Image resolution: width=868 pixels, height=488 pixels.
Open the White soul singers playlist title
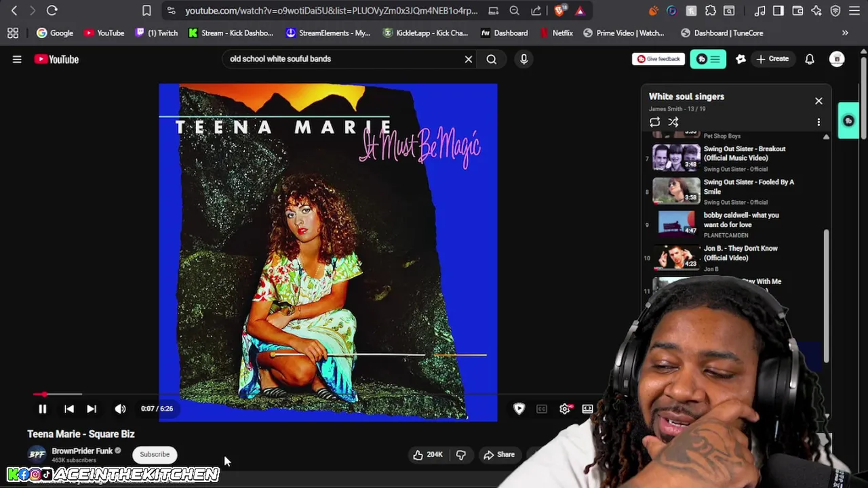click(x=686, y=96)
